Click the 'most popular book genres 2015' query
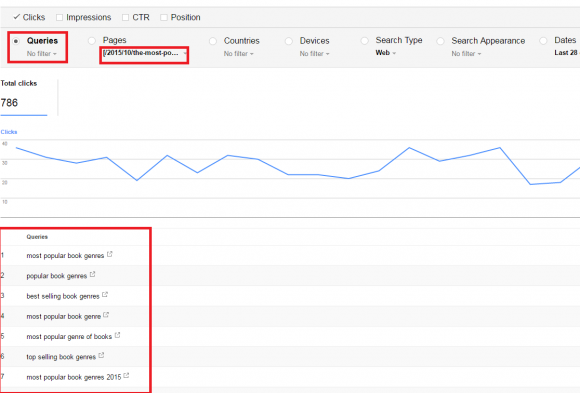 click(x=74, y=377)
